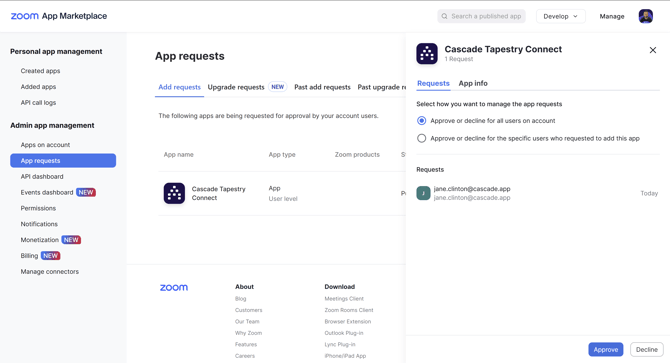670x363 pixels.
Task: Select approve or decline for all users
Action: pyautogui.click(x=421, y=120)
